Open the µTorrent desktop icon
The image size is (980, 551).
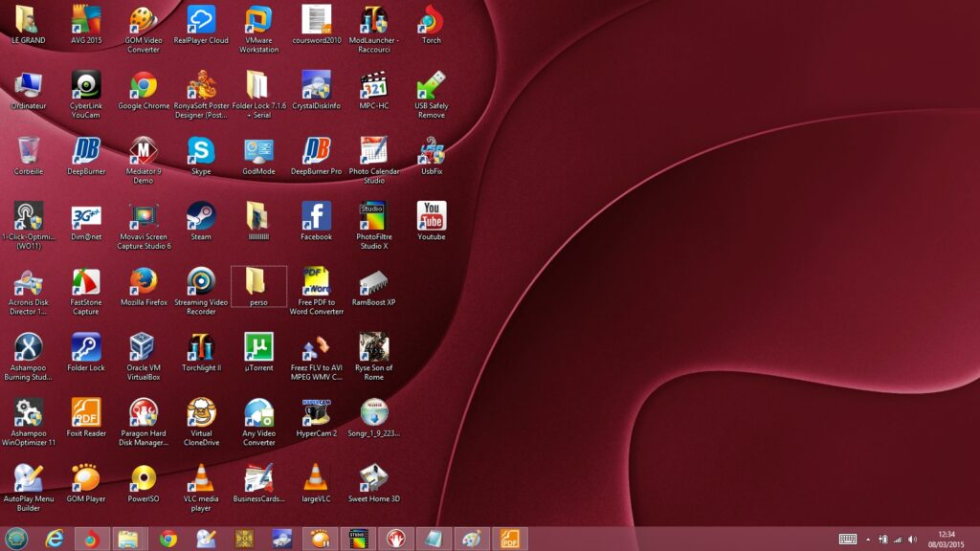pyautogui.click(x=258, y=346)
